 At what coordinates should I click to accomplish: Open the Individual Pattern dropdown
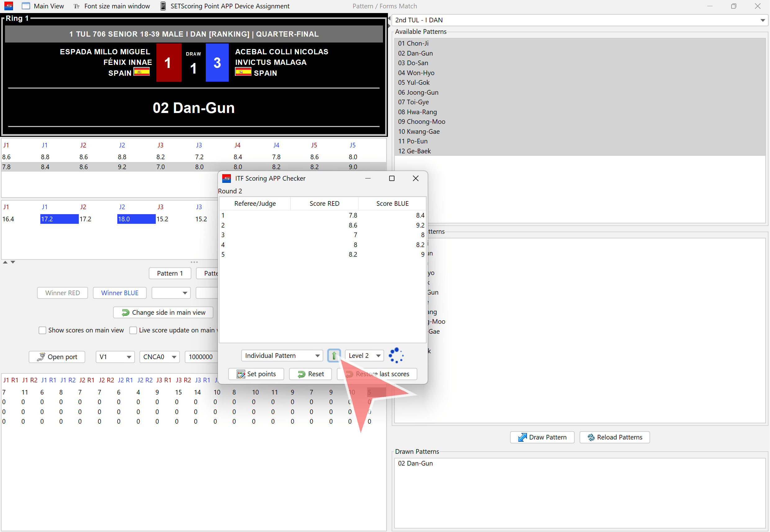click(x=317, y=356)
